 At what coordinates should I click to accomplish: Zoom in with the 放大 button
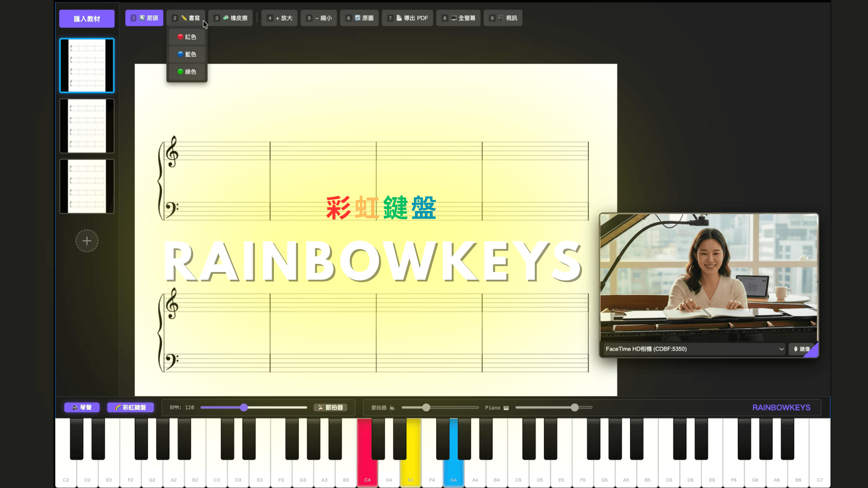[x=279, y=18]
